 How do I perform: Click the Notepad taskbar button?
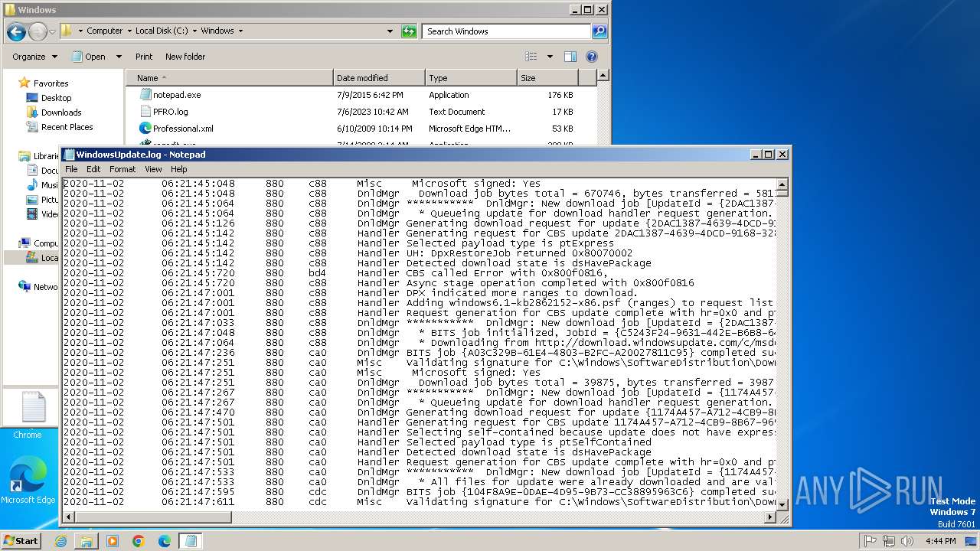click(x=191, y=541)
